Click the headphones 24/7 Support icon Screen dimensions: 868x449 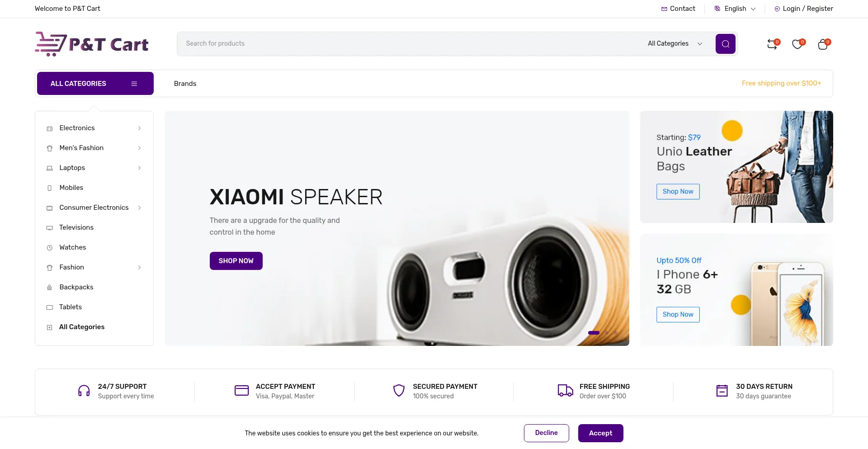point(84,391)
